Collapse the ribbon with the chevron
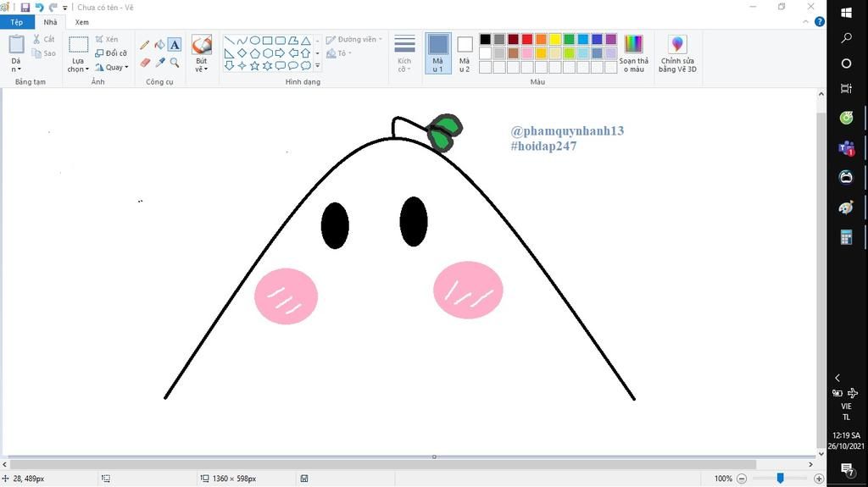 click(x=807, y=22)
